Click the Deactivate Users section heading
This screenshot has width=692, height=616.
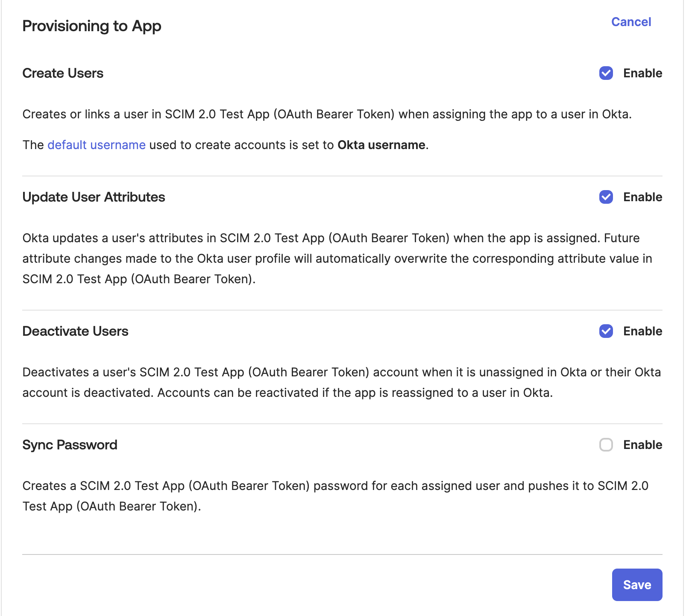75,331
